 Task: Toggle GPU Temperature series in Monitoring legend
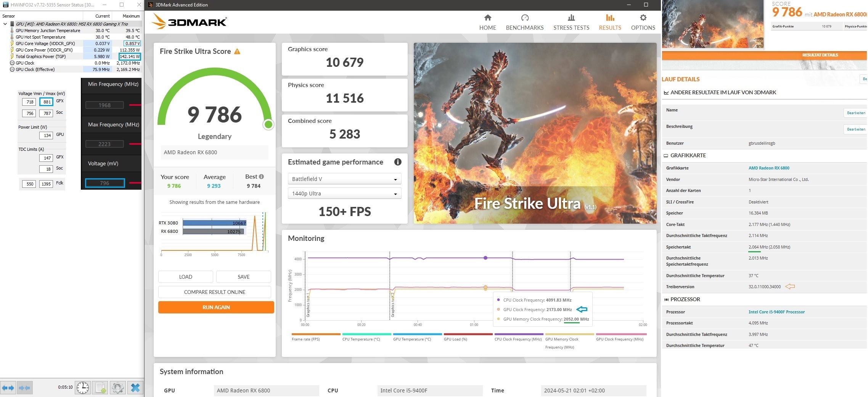point(417,337)
